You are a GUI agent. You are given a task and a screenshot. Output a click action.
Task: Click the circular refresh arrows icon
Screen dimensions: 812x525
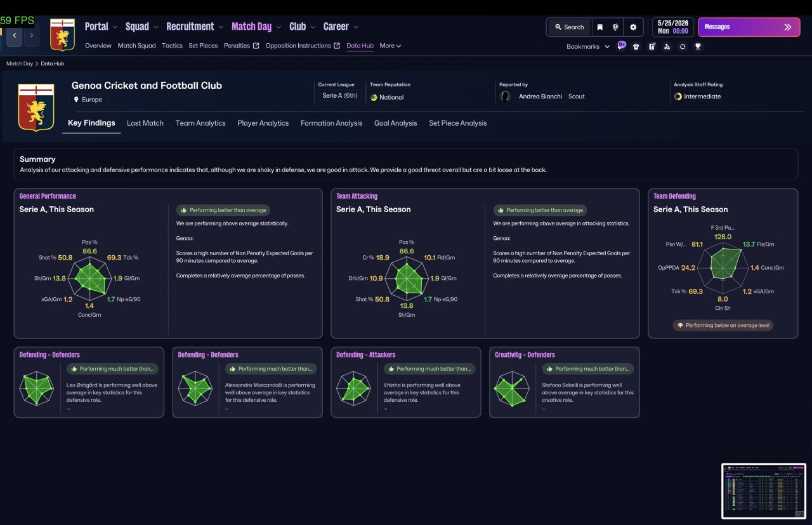tap(682, 46)
